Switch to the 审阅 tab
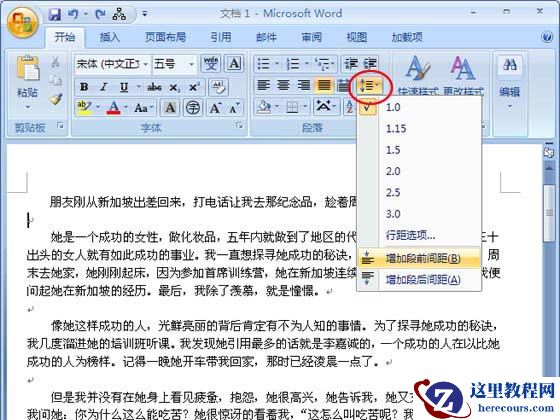Screen dimensions: 560x420 coord(311,37)
